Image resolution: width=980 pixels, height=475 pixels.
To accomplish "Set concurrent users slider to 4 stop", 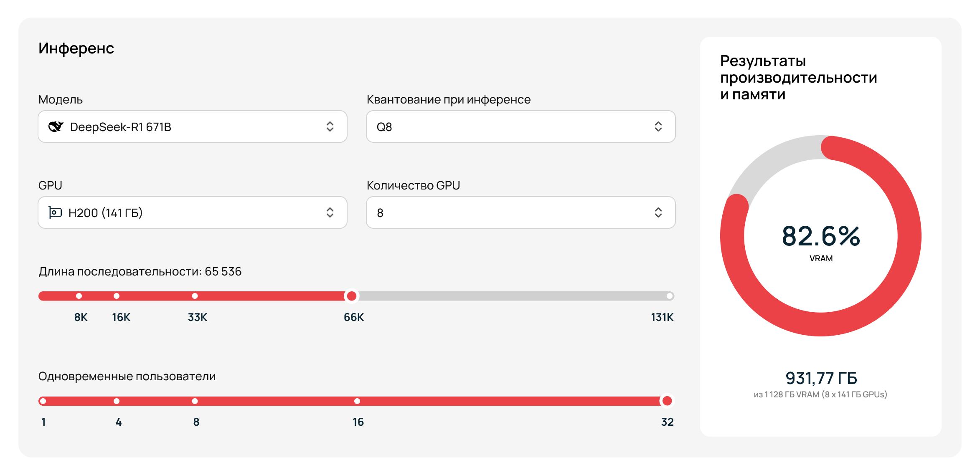I will [117, 401].
